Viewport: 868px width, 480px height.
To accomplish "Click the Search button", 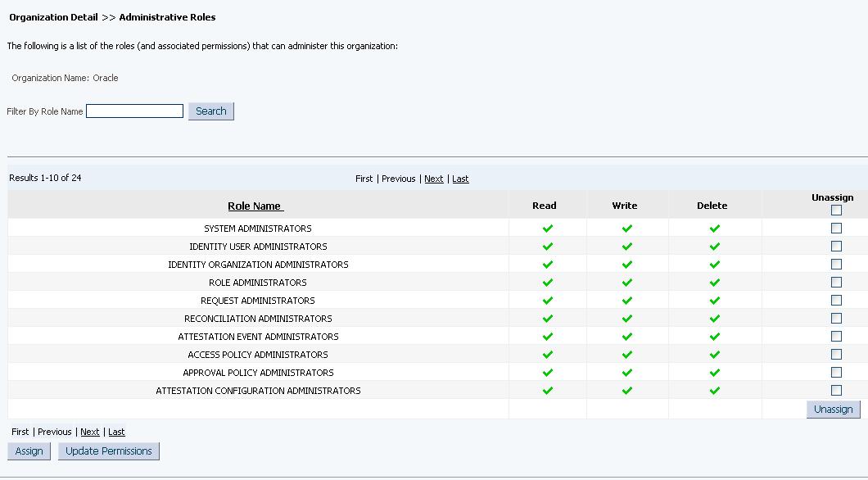I will (211, 111).
